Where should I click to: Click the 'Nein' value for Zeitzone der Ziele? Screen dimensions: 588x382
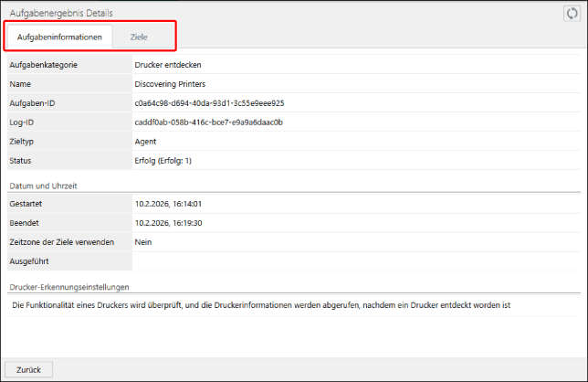tap(143, 242)
